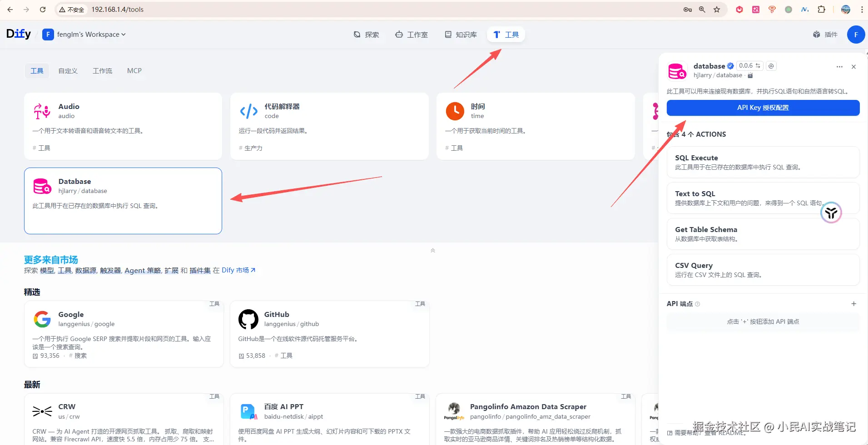This screenshot has width=868, height=445.
Task: Click the Audio tool icon
Action: click(42, 111)
